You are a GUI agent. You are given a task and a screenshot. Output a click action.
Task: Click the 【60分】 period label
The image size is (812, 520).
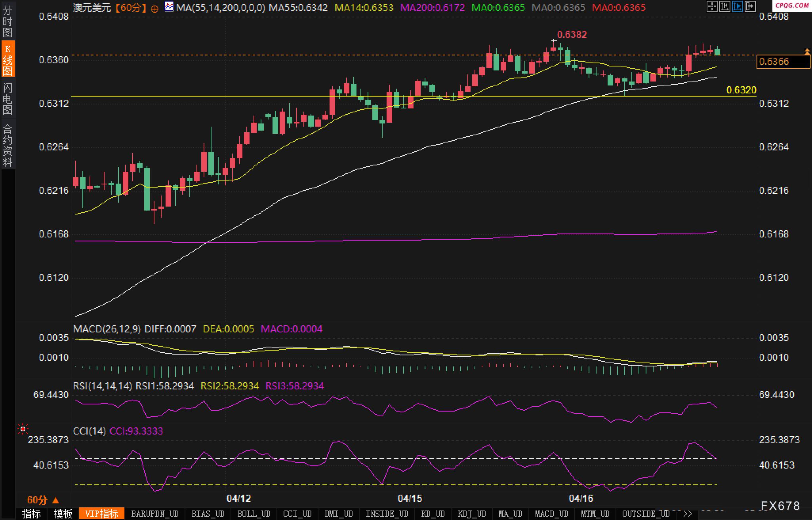(x=131, y=8)
